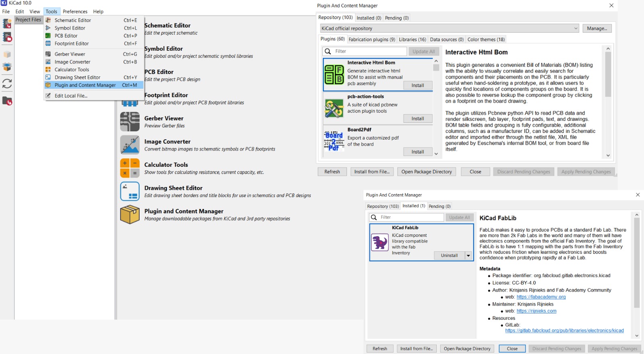644x354 pixels.
Task: Open the Color themes (18) tab
Action: [x=486, y=39]
